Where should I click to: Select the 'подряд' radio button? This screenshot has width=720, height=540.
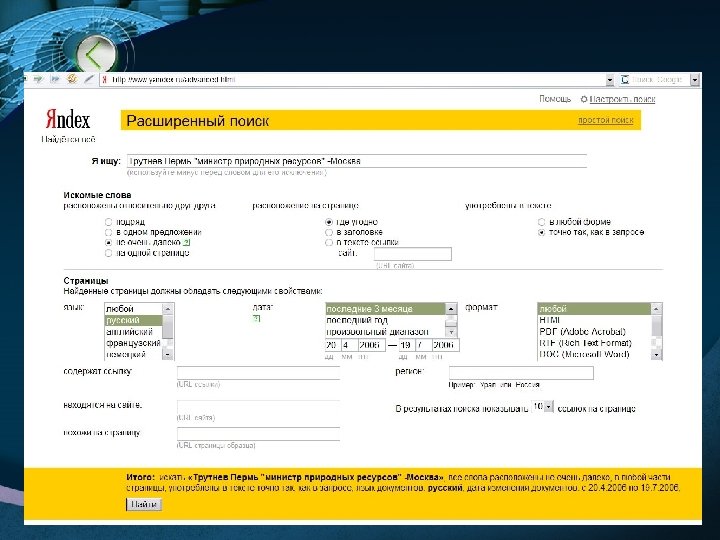[x=108, y=222]
